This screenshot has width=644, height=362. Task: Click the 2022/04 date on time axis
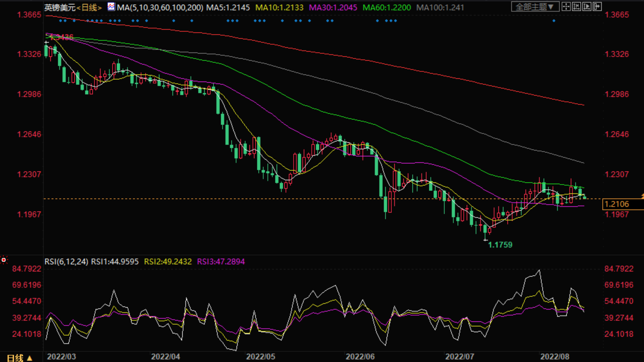click(x=166, y=357)
